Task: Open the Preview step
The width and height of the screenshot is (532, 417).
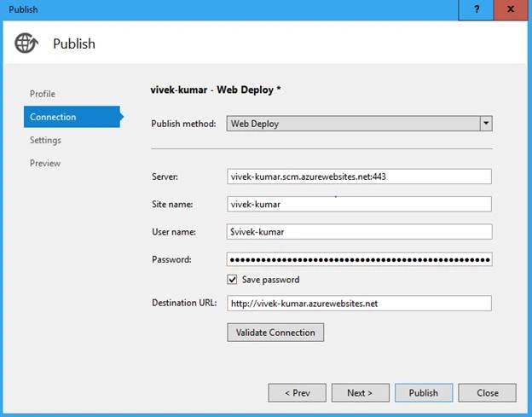Action: pyautogui.click(x=45, y=163)
